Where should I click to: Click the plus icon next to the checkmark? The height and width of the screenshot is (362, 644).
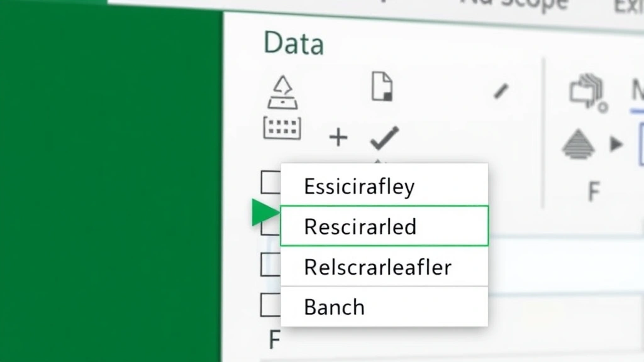pos(338,137)
